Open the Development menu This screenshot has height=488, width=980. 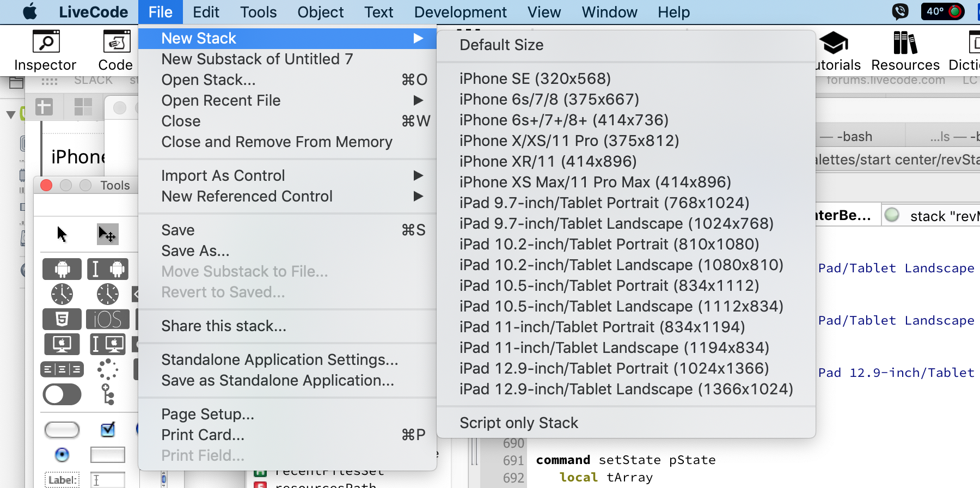[x=461, y=12]
